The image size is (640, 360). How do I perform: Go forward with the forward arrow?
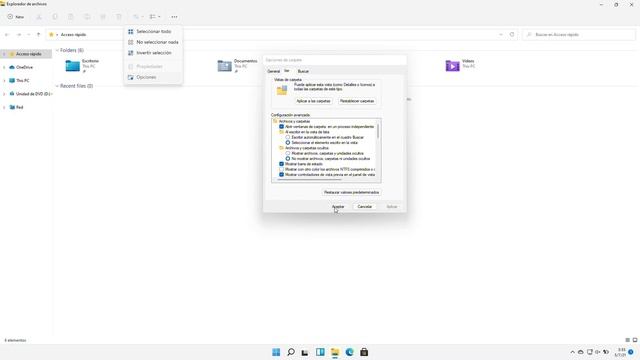[x=19, y=35]
